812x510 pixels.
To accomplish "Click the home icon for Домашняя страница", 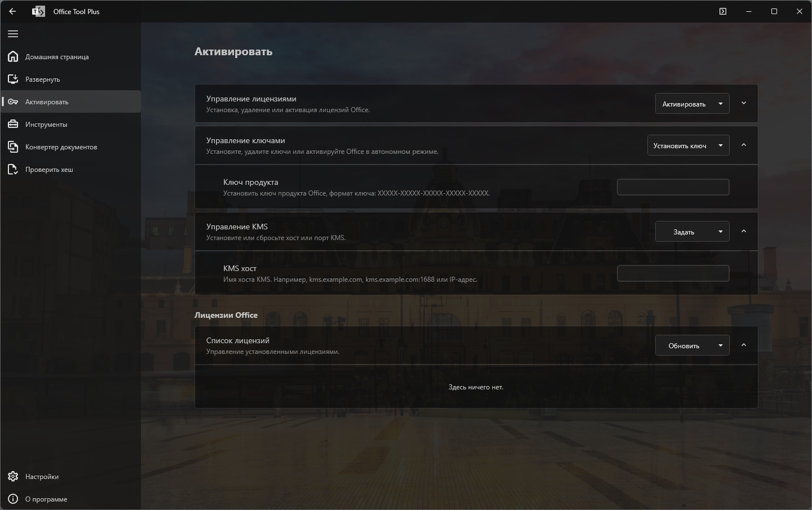I will 13,56.
